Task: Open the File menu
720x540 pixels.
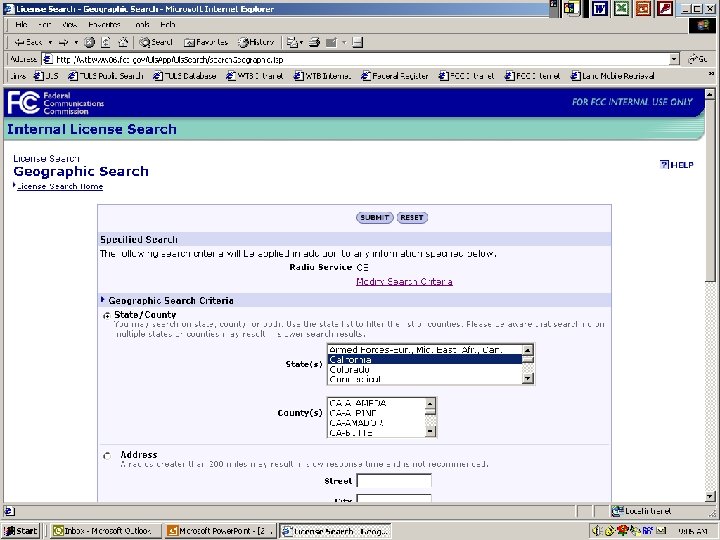Action: coord(21,24)
